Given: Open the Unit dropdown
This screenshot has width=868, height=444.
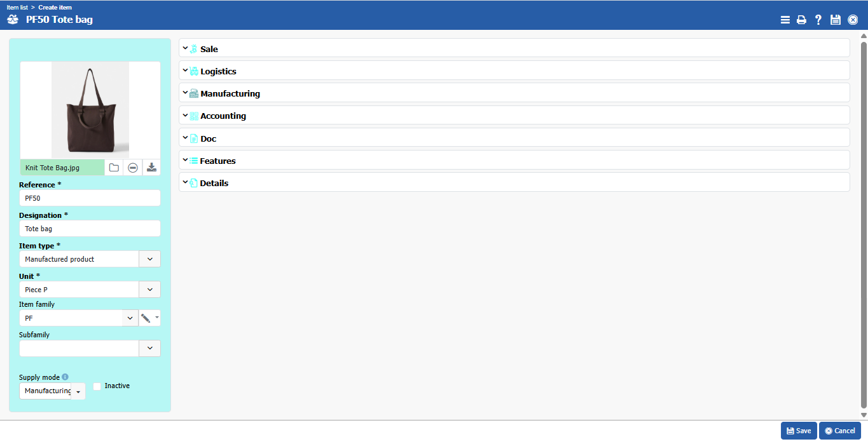Looking at the screenshot, I should pos(149,290).
